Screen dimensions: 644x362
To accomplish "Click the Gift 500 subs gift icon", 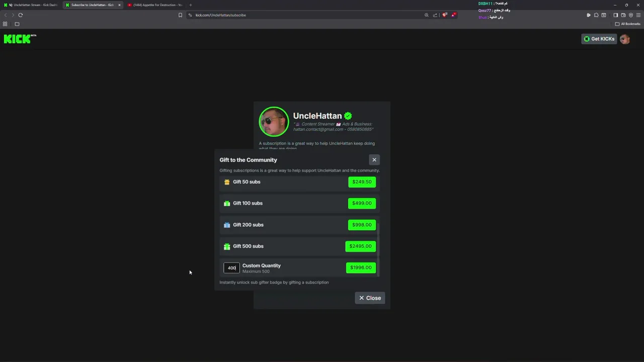I will pos(227,246).
